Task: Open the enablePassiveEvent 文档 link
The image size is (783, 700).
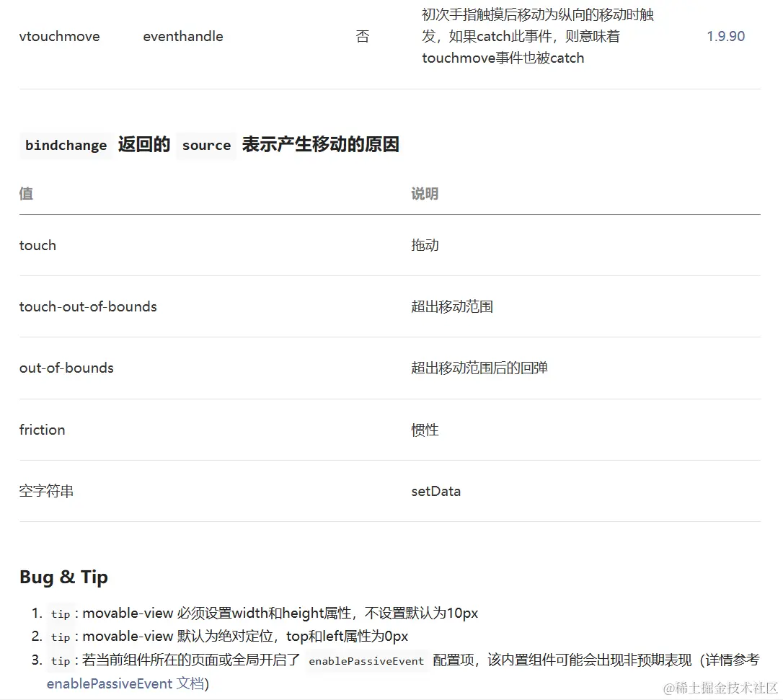Action: pos(126,683)
